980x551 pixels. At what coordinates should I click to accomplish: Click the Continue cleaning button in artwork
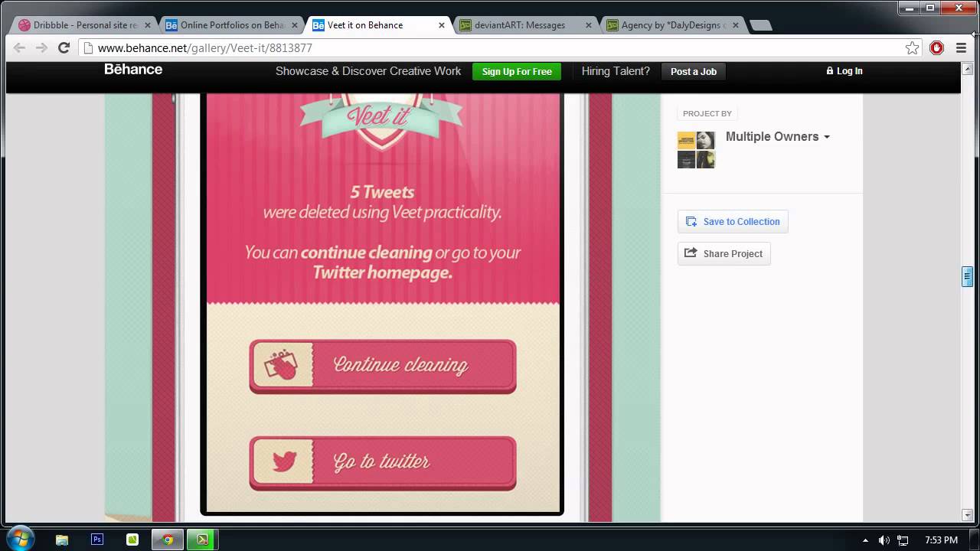click(x=383, y=367)
